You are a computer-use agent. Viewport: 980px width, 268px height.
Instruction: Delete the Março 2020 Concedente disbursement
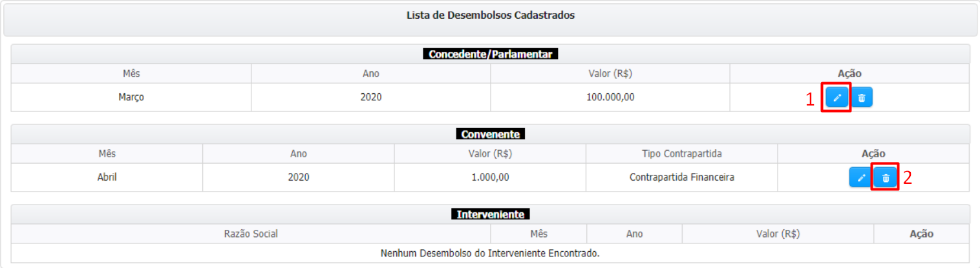coord(861,98)
